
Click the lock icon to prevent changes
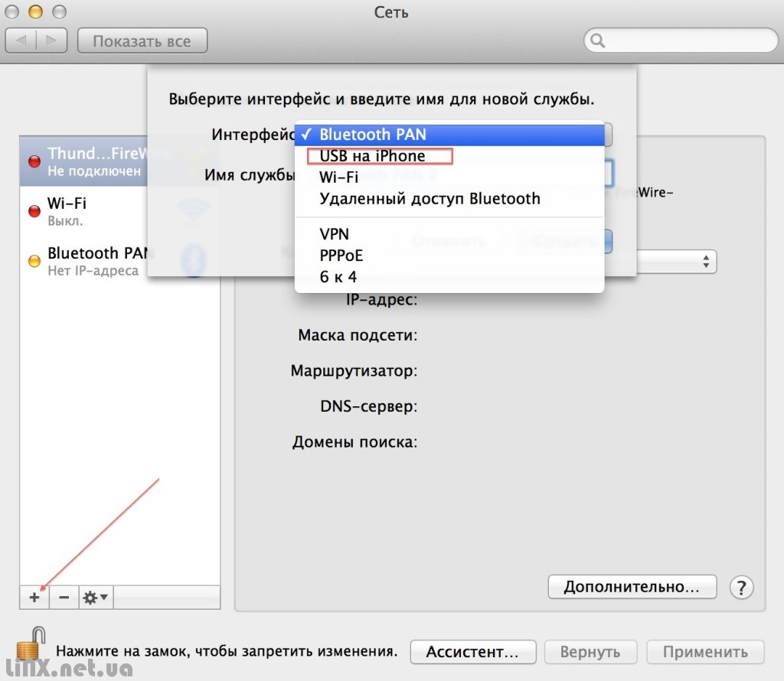point(30,645)
